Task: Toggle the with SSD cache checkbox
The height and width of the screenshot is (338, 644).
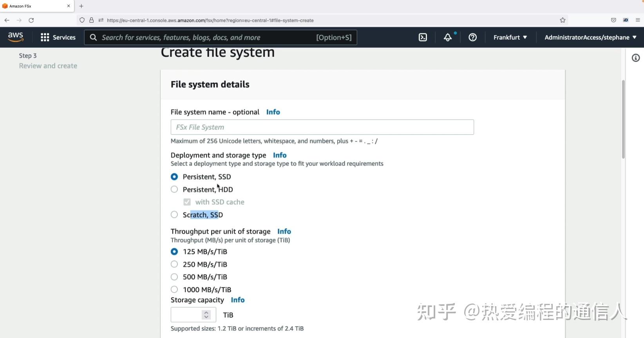Action: [187, 202]
